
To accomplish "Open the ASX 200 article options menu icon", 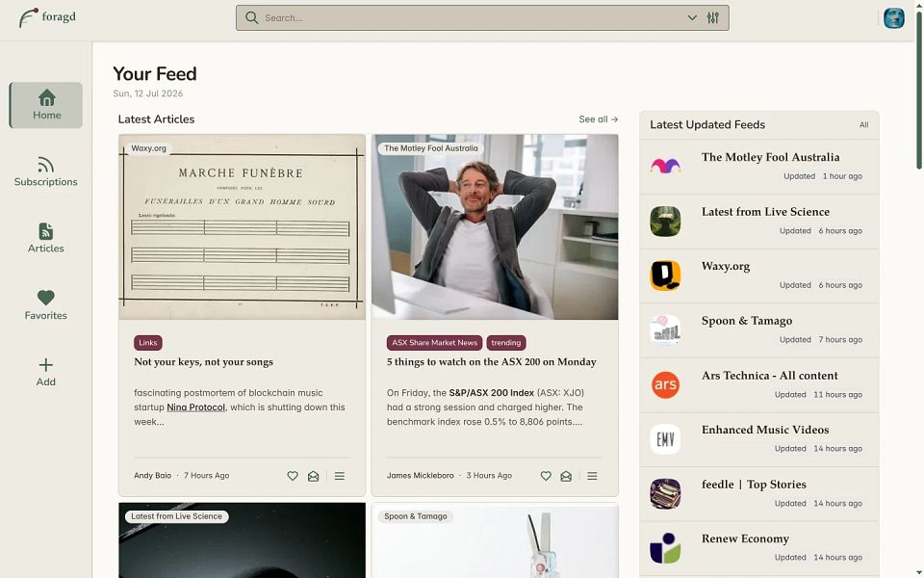I will (592, 476).
